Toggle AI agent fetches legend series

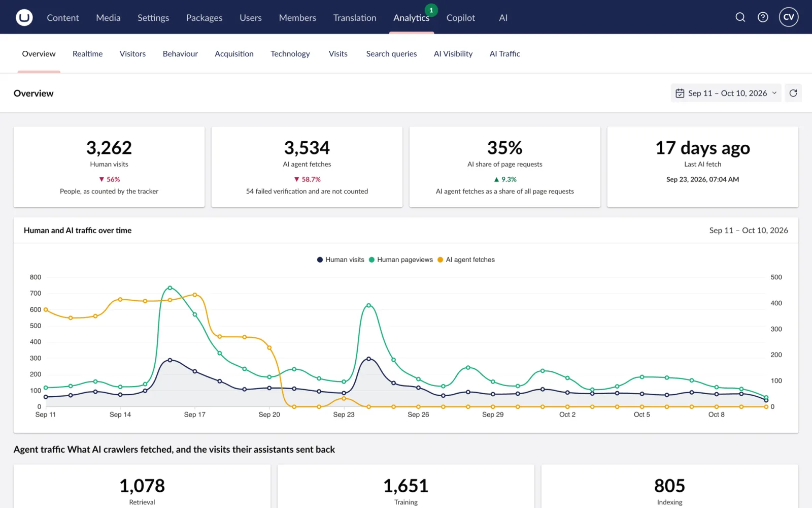click(466, 260)
